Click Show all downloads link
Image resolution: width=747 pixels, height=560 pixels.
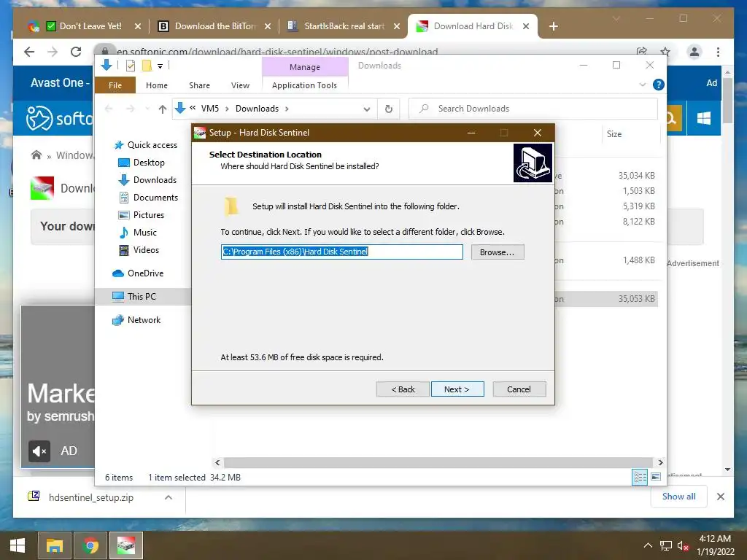pos(679,497)
